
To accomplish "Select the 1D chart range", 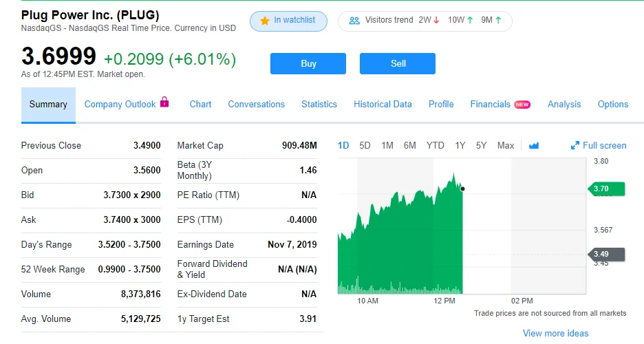I will [x=343, y=145].
